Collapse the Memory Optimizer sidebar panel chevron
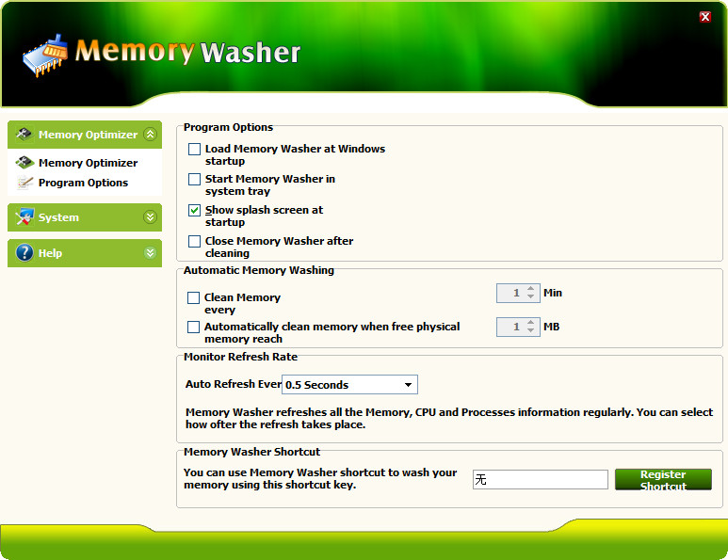Viewport: 728px width, 560px height. tap(150, 134)
